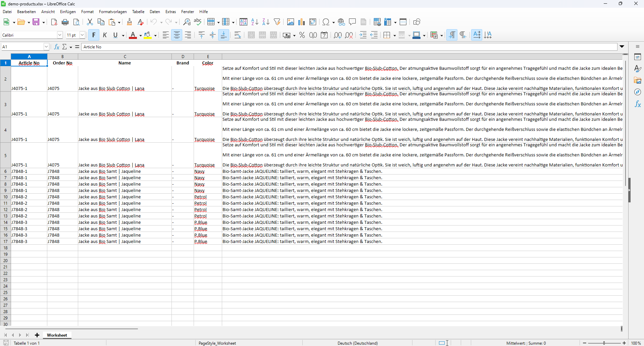Select column C header
The width and height of the screenshot is (644, 346).
pos(125,56)
